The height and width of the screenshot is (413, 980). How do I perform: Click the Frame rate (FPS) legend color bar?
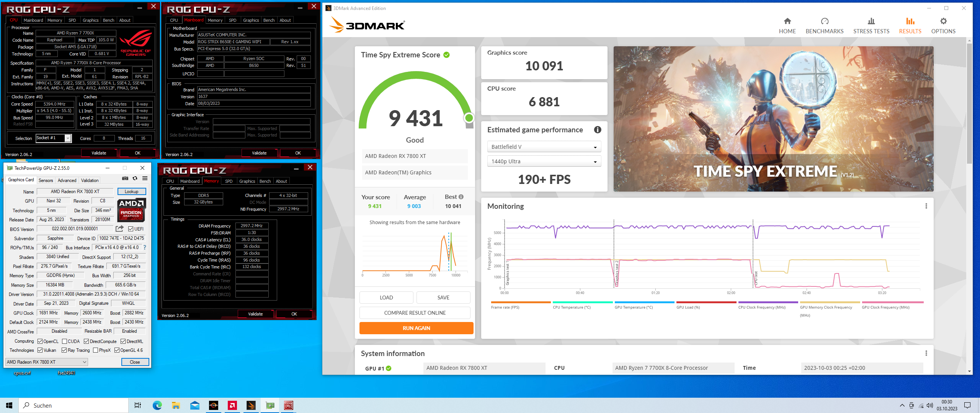pyautogui.click(x=521, y=302)
